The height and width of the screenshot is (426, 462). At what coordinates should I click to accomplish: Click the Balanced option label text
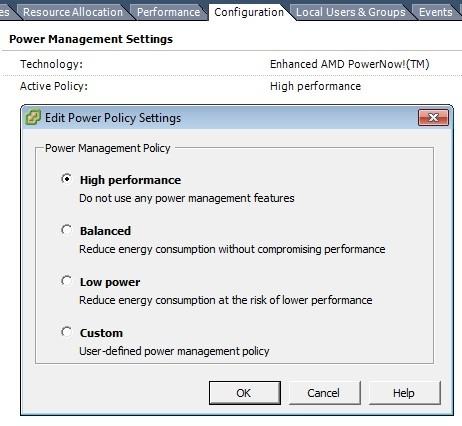point(105,231)
